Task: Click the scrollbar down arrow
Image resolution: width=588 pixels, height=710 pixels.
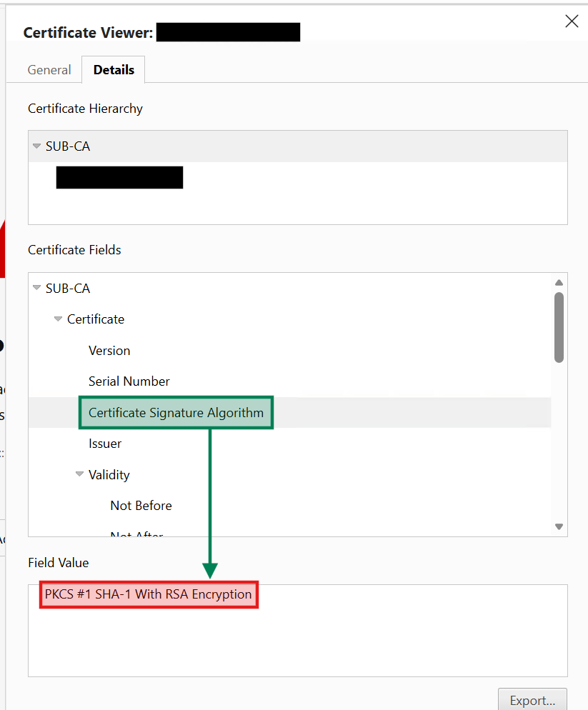Action: (x=559, y=526)
